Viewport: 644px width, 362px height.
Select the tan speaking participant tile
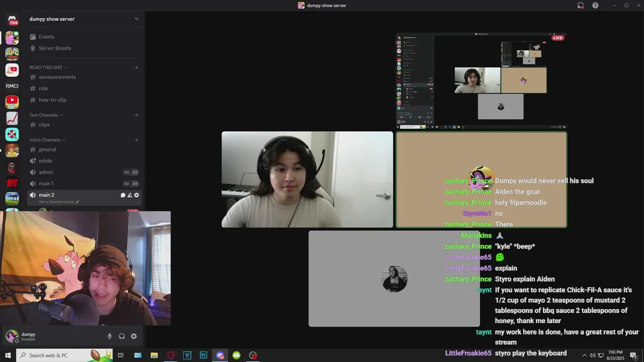[481, 179]
